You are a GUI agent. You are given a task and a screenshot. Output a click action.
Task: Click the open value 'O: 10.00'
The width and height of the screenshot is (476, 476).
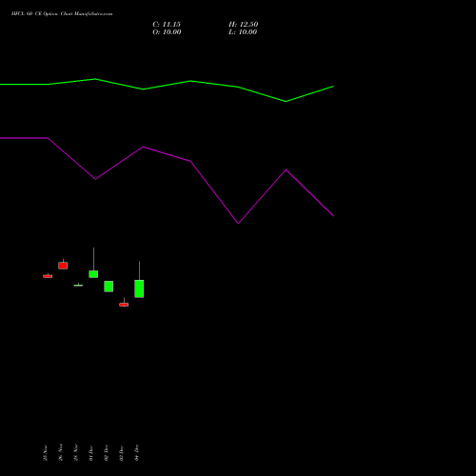pos(167,32)
